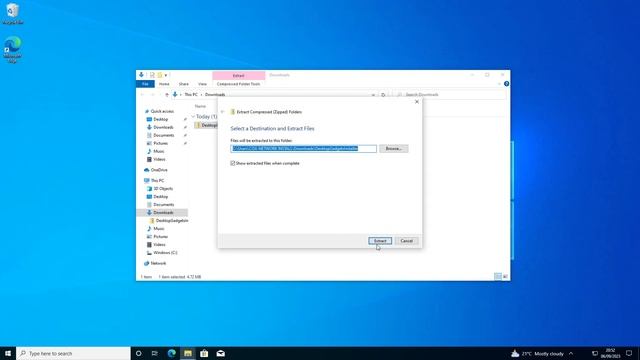640x360 pixels.
Task: Open Cortana from the taskbar
Action: coord(138,353)
